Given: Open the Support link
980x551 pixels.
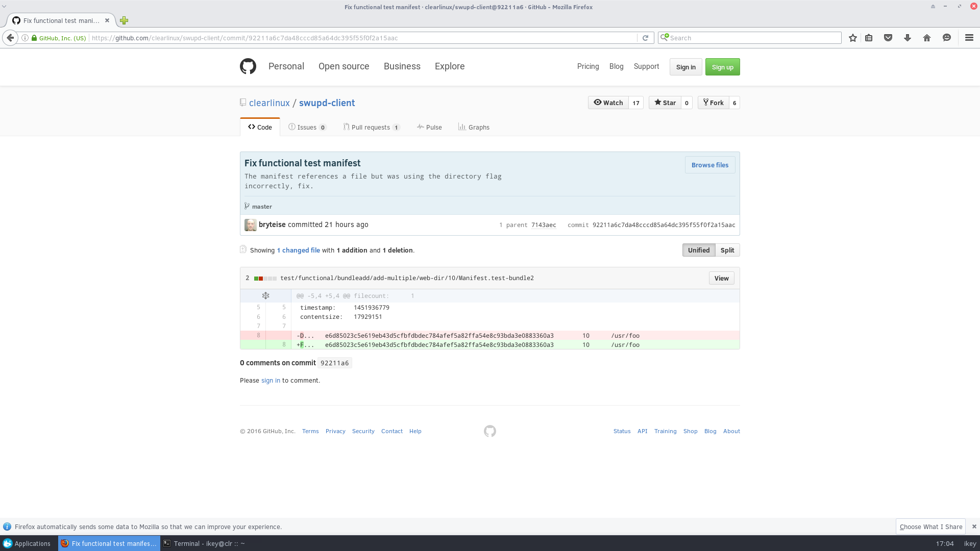Looking at the screenshot, I should pyautogui.click(x=646, y=66).
